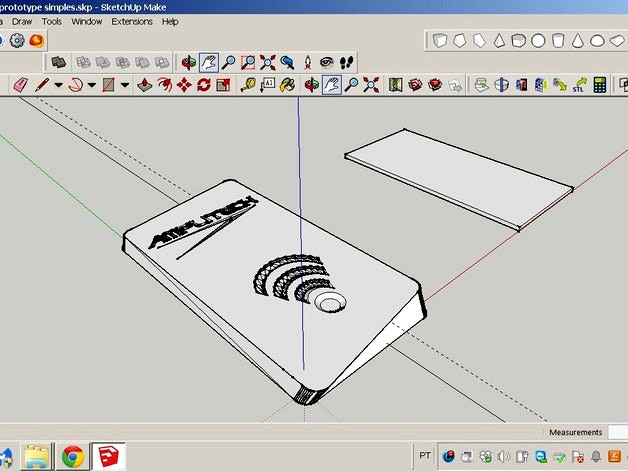
Task: Select the Rotate tool
Action: 203,85
